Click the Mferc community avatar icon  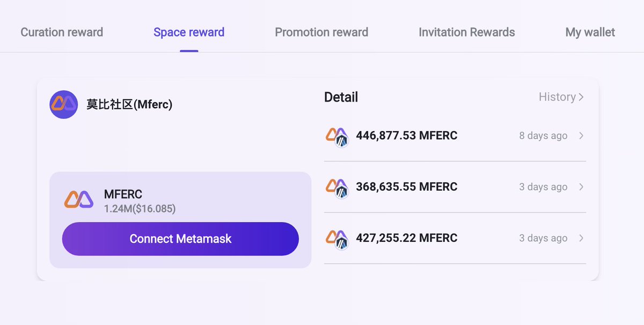point(64,104)
